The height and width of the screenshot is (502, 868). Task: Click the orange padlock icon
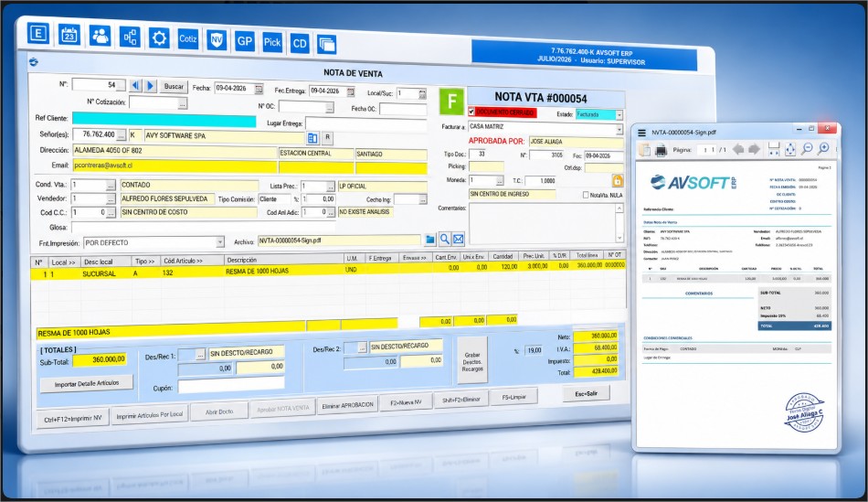tap(618, 181)
